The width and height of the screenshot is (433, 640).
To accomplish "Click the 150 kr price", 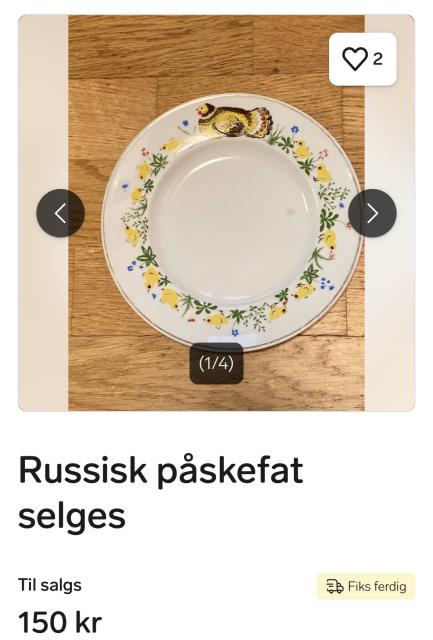I will 60,623.
